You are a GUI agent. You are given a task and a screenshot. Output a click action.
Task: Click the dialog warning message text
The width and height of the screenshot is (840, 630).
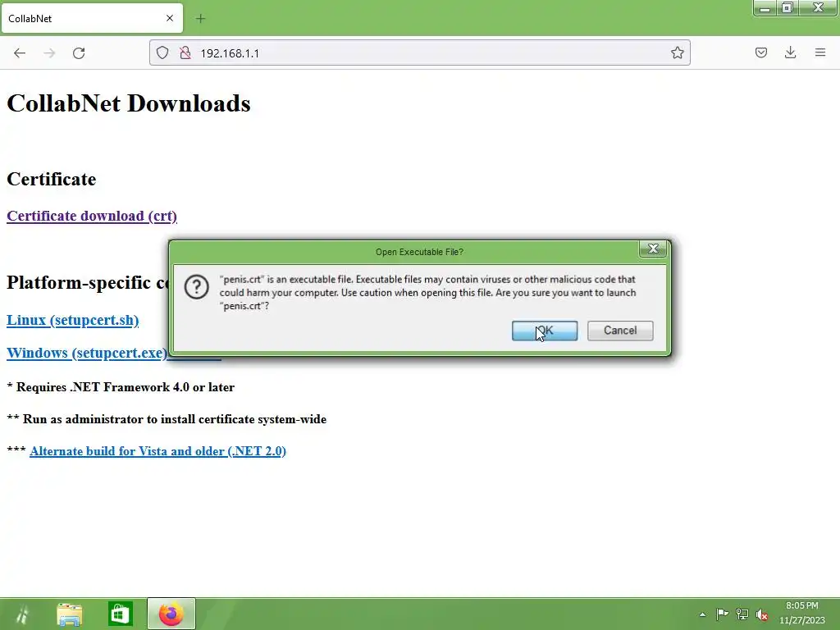pos(427,293)
